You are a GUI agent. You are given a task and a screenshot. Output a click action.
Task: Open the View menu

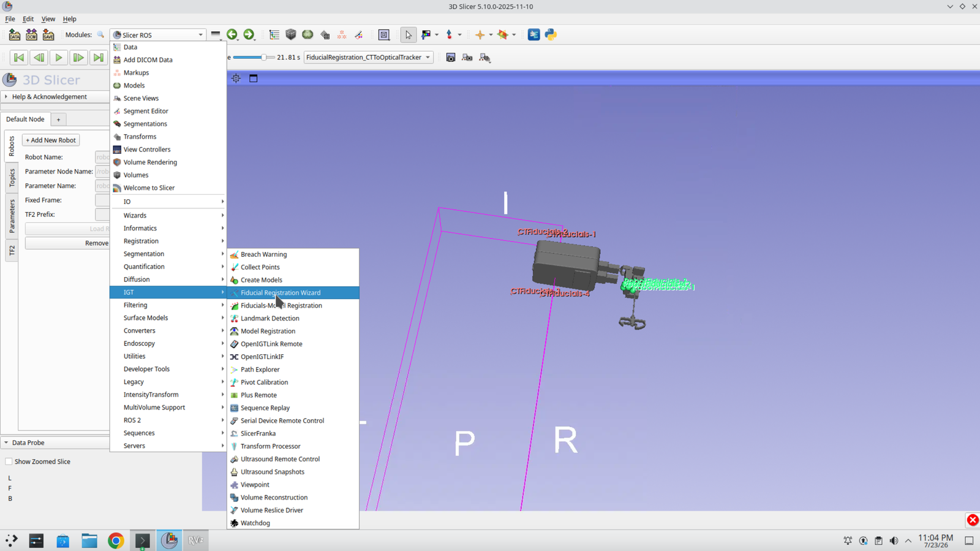tap(48, 19)
